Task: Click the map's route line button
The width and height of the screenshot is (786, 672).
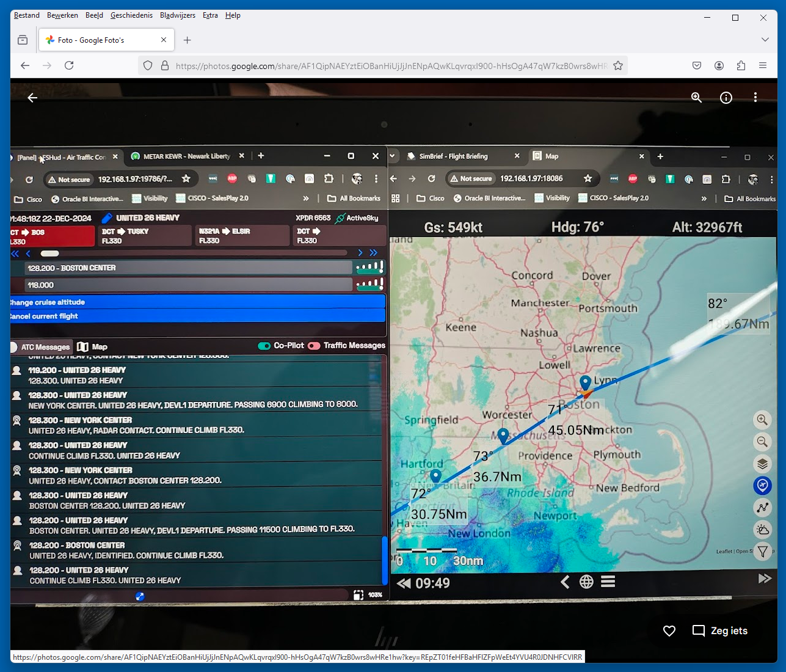Action: tap(762, 508)
